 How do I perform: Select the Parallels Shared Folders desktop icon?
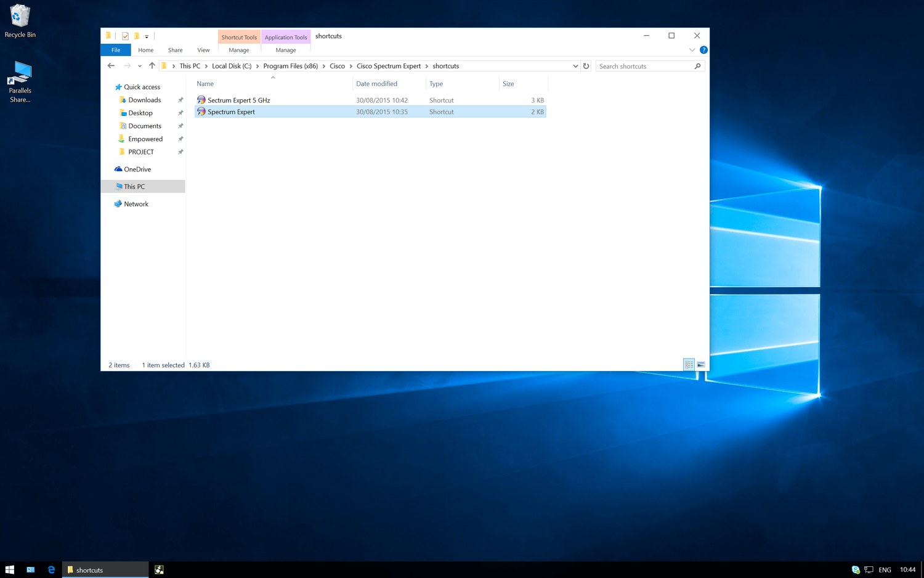[20, 81]
